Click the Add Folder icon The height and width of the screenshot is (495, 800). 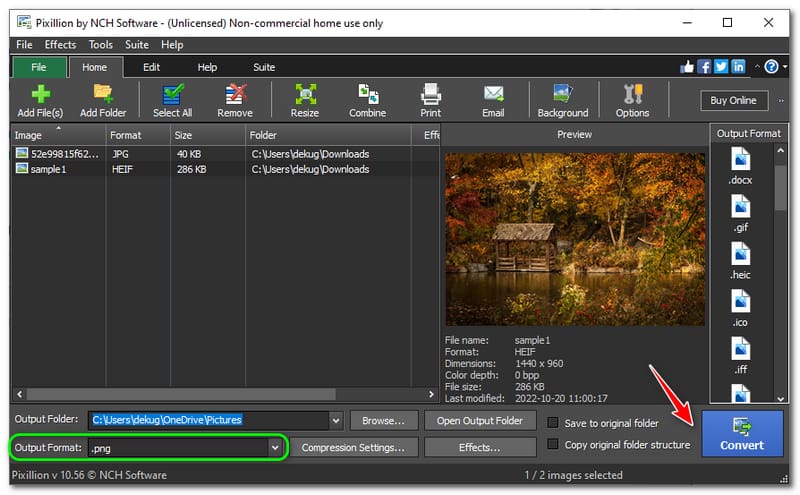(x=103, y=100)
